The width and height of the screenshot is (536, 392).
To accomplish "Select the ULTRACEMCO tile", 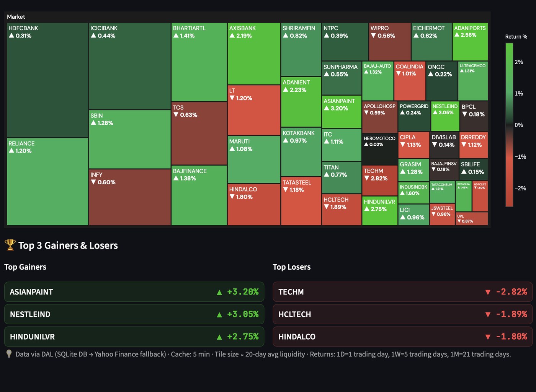I will point(473,81).
